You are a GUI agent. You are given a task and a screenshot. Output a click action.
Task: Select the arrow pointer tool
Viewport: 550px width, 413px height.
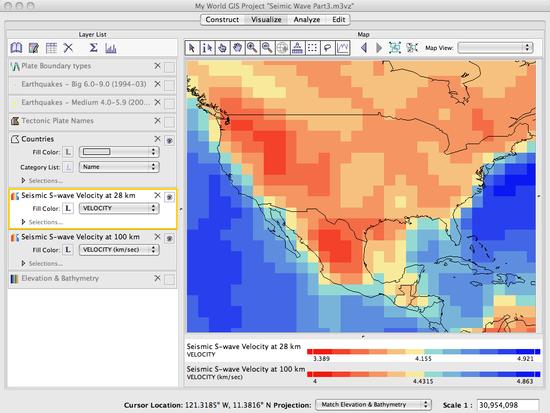(x=192, y=48)
